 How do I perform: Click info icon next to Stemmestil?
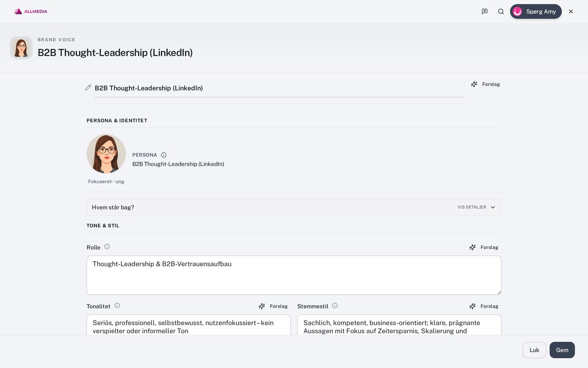coord(335,305)
